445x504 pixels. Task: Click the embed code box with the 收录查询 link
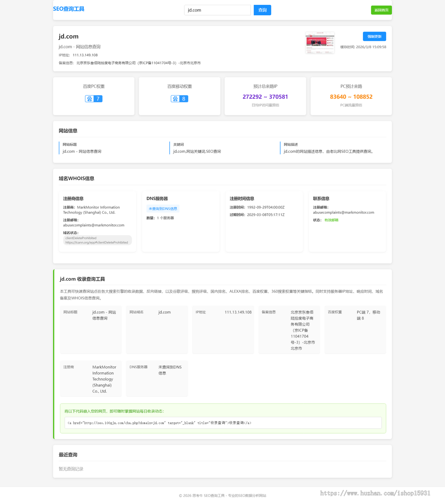(223, 423)
